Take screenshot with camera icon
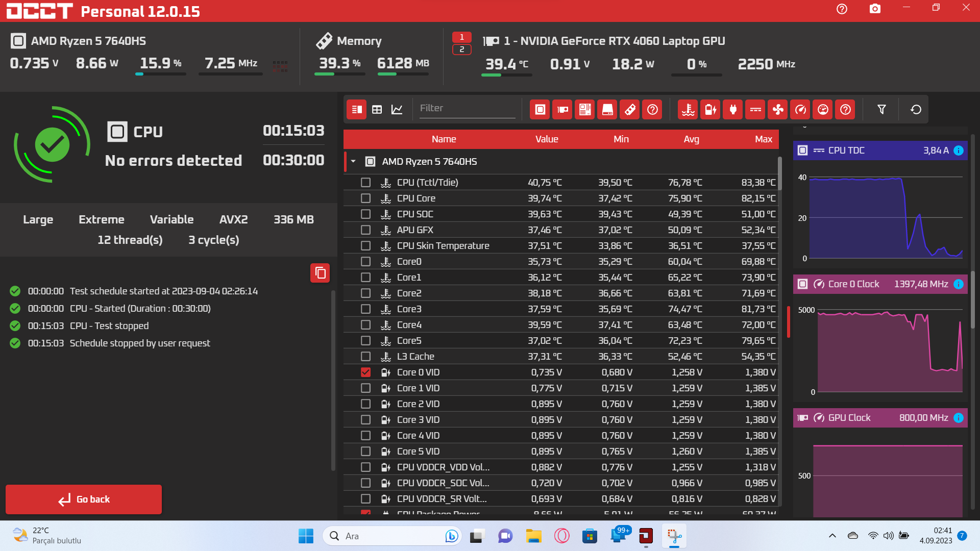This screenshot has width=980, height=551. (875, 9)
